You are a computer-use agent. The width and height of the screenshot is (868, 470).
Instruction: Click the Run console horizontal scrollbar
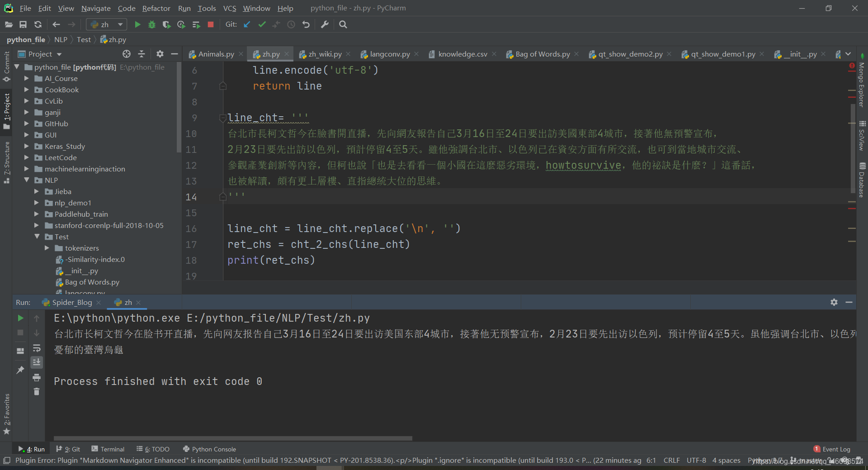click(x=233, y=438)
